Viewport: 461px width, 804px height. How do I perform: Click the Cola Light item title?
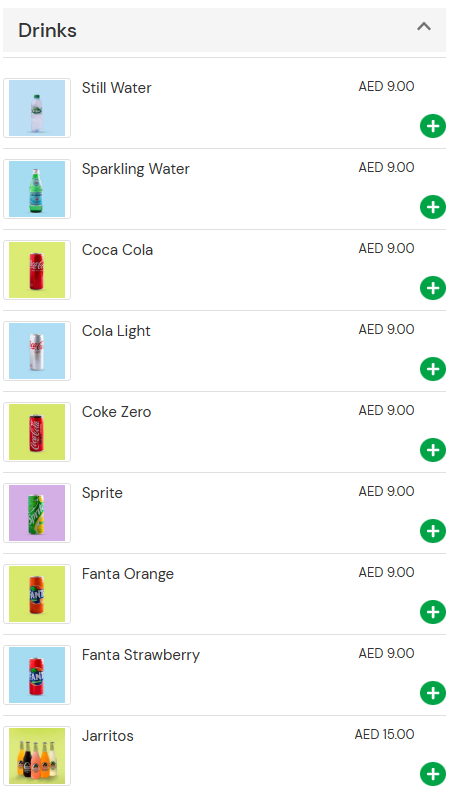pyautogui.click(x=116, y=331)
